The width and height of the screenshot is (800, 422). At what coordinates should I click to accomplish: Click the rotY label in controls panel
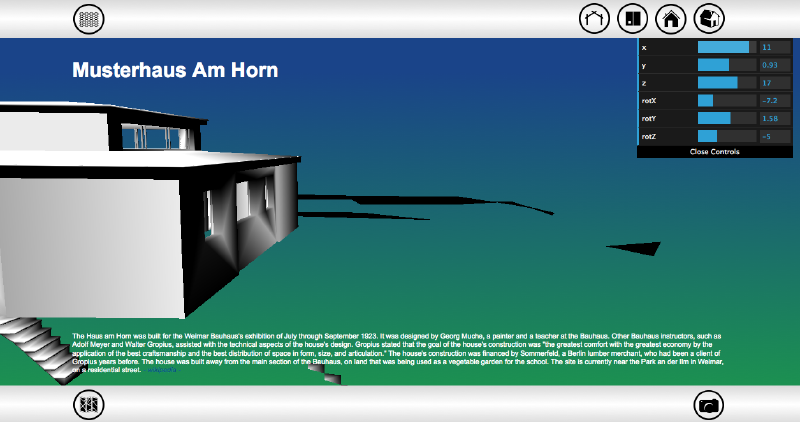point(649,118)
